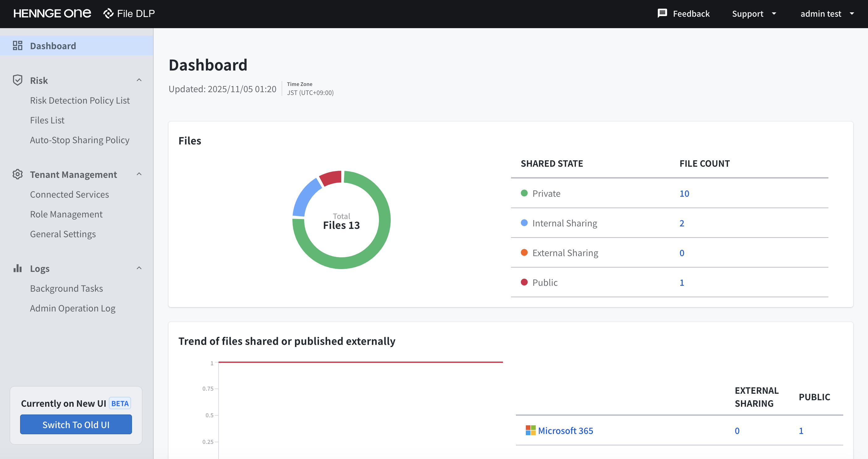
Task: Go to Connected Services page
Action: tap(70, 194)
